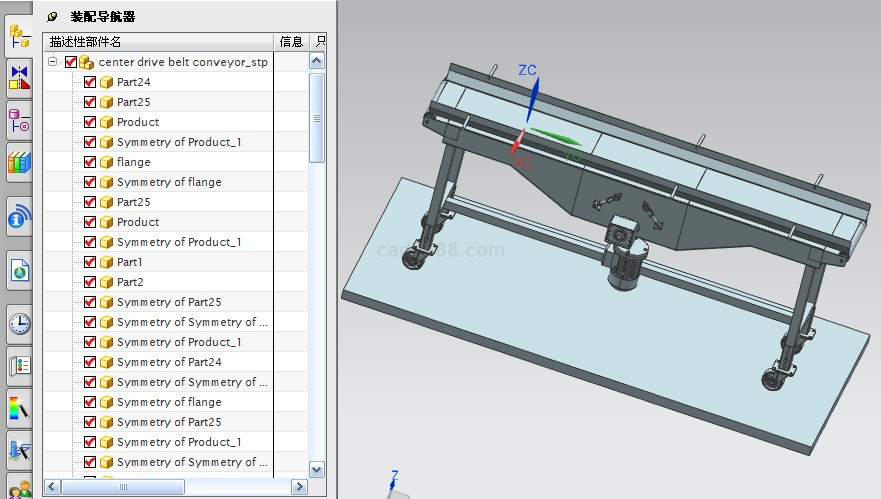Open the Assembly Navigator sidebar tab
The height and width of the screenshot is (499, 881).
[x=19, y=36]
